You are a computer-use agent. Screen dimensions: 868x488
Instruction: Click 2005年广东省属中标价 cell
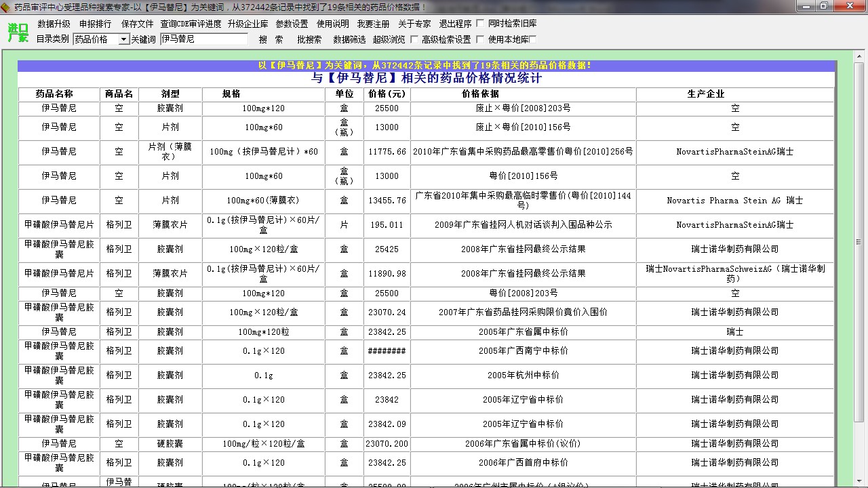(523, 332)
